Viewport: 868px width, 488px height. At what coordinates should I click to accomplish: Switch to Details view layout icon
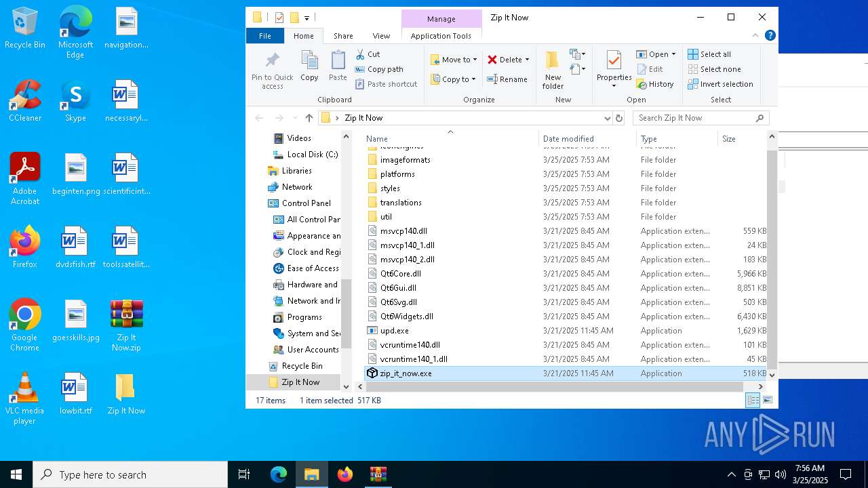753,401
